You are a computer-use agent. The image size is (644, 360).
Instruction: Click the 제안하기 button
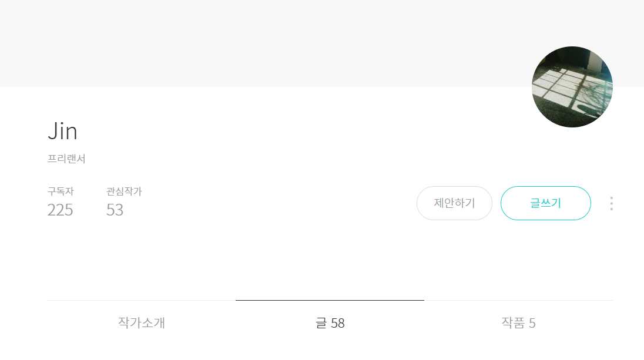(x=454, y=203)
